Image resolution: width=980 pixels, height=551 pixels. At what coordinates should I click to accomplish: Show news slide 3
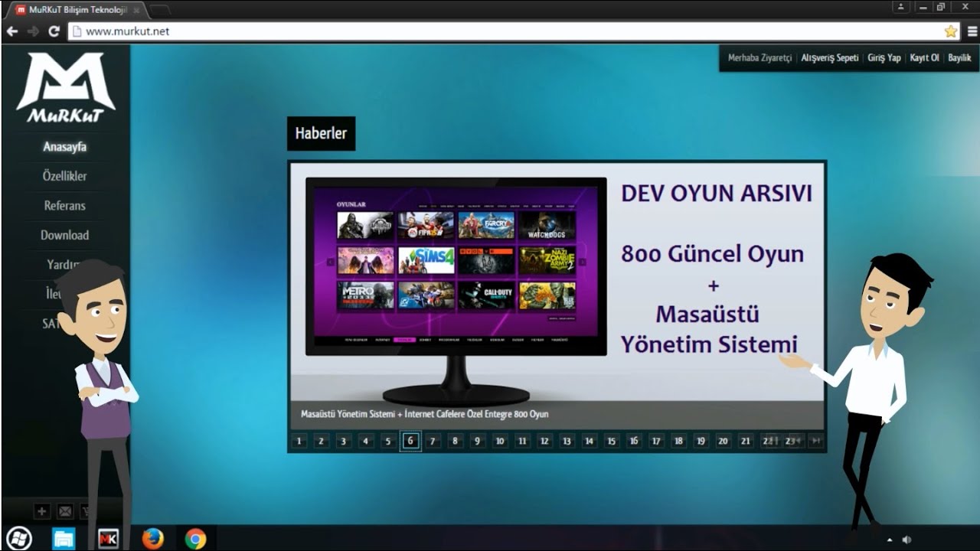click(x=344, y=441)
